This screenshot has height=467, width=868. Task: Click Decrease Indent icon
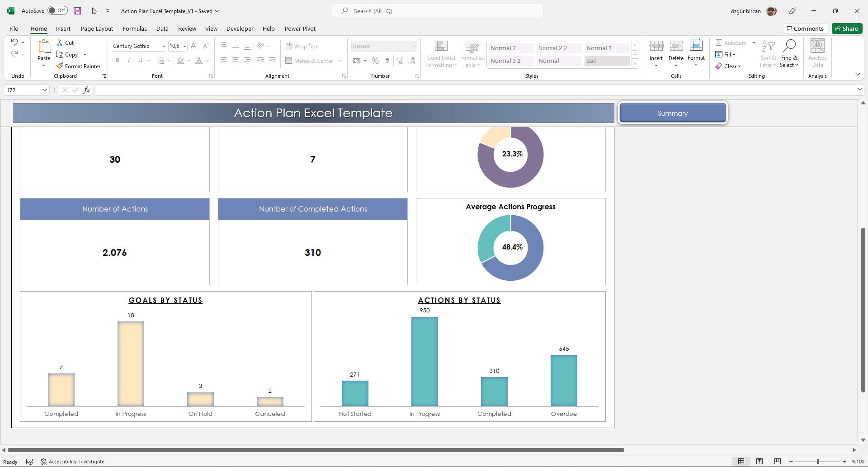click(x=260, y=61)
